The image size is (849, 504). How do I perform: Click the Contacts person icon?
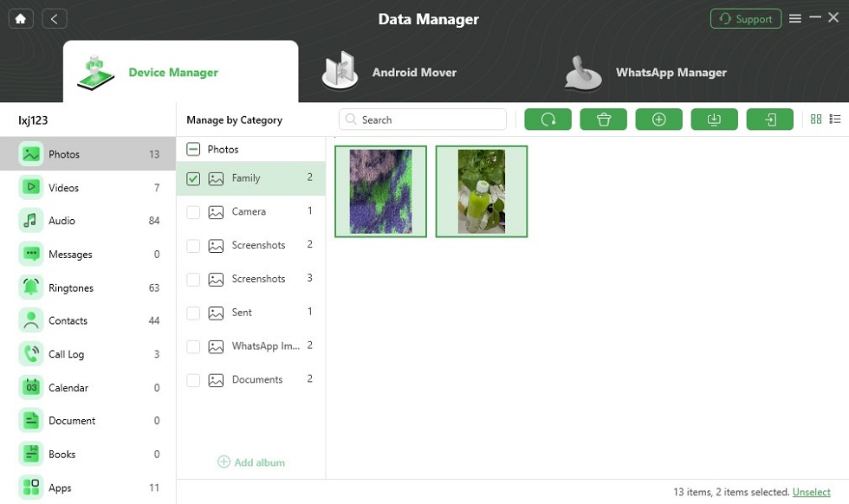[x=31, y=320]
